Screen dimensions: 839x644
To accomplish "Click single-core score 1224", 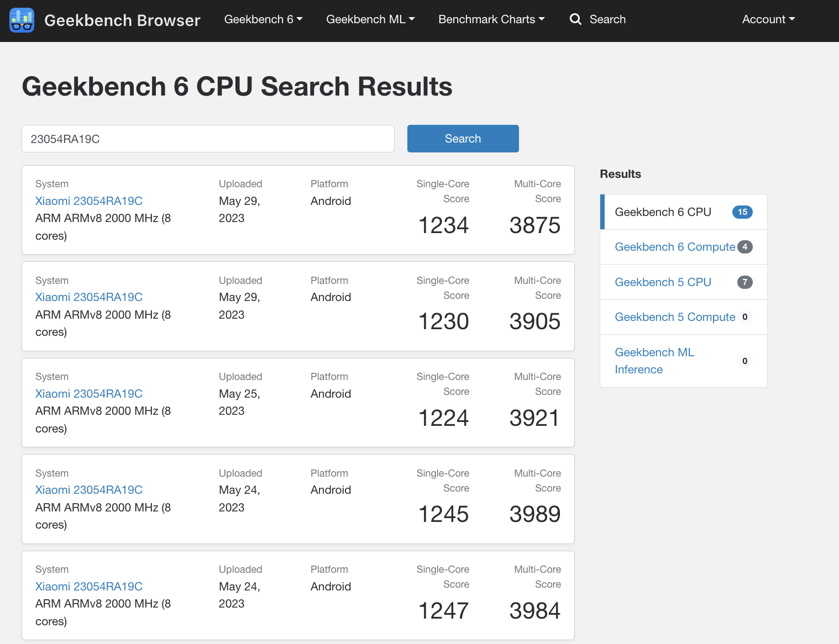I will point(443,418).
